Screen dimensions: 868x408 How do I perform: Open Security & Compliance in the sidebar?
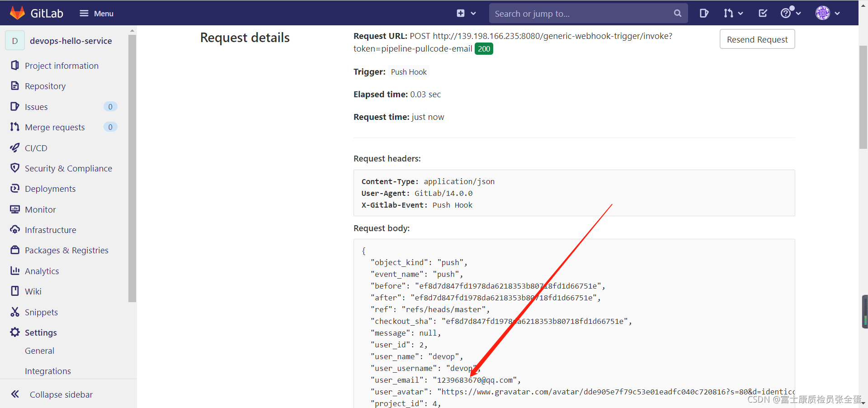click(68, 168)
